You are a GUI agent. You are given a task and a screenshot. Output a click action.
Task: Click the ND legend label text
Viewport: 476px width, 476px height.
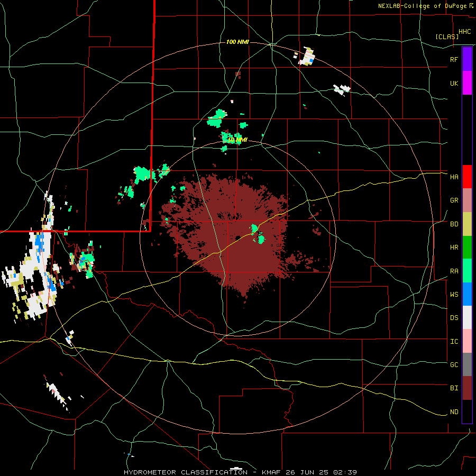(454, 412)
